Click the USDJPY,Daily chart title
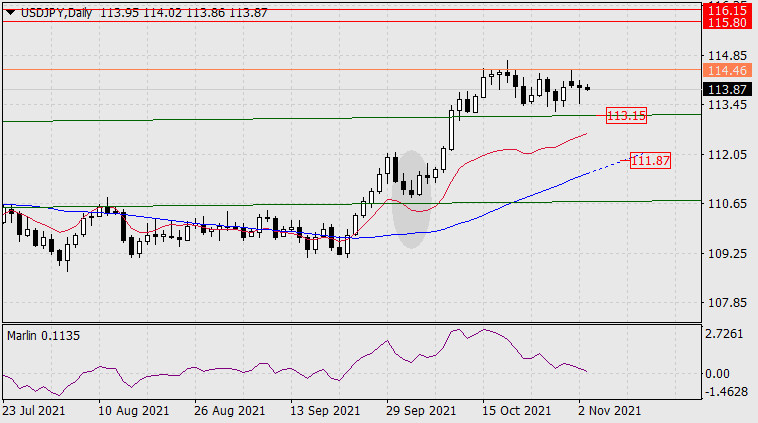Viewport: 758px width, 423px height. [x=56, y=13]
